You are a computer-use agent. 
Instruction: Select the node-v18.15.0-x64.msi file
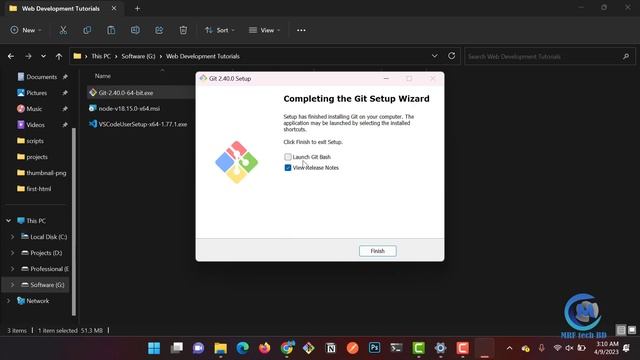129,109
